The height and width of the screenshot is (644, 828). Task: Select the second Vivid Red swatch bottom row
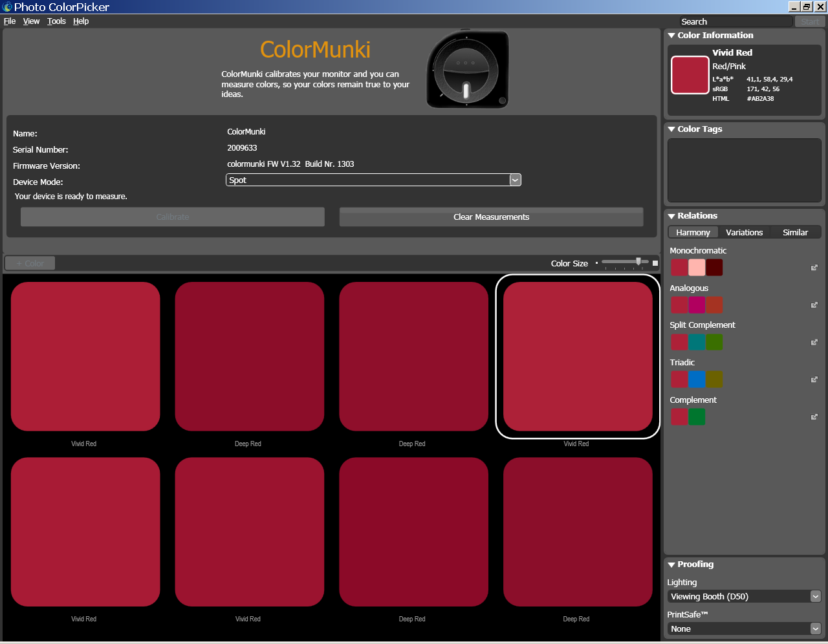point(250,532)
